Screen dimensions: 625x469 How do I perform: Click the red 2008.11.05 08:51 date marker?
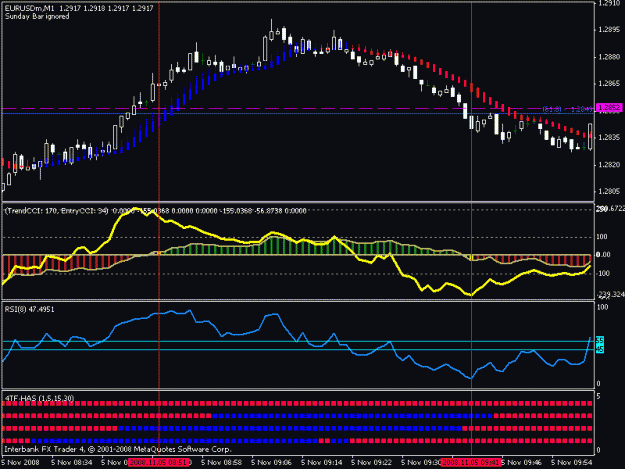tap(158, 463)
